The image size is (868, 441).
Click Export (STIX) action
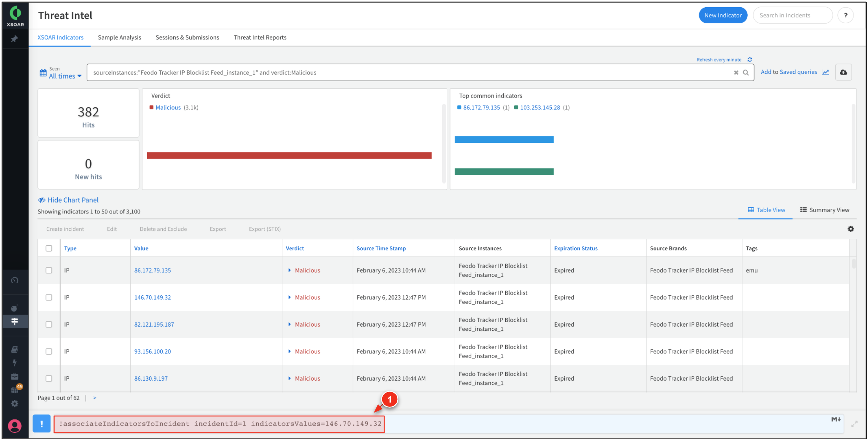click(x=265, y=229)
